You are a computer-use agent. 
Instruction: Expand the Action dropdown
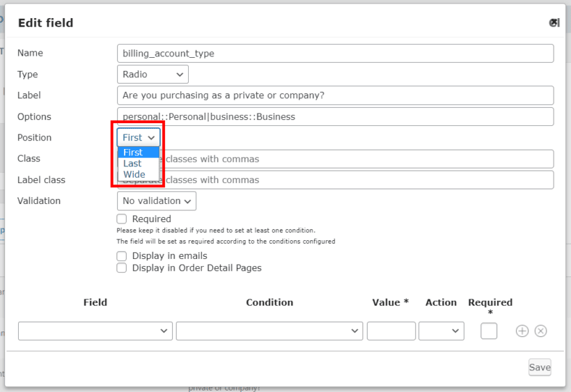441,331
